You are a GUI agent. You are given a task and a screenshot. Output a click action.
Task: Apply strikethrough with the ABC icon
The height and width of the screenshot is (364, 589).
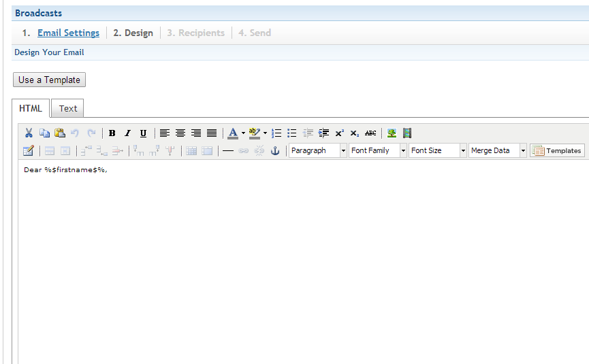tap(370, 133)
